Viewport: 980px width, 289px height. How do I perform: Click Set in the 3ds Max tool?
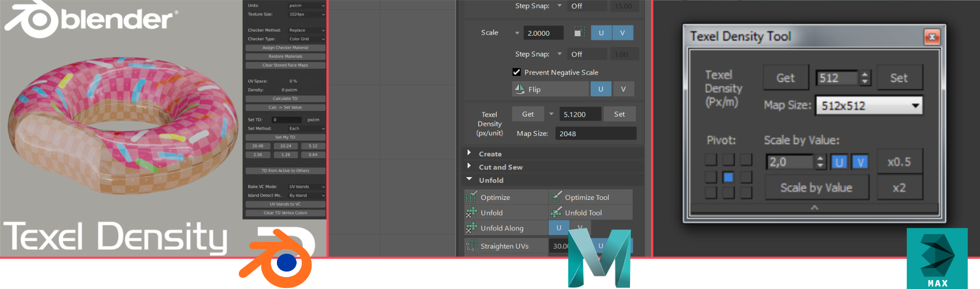[899, 78]
